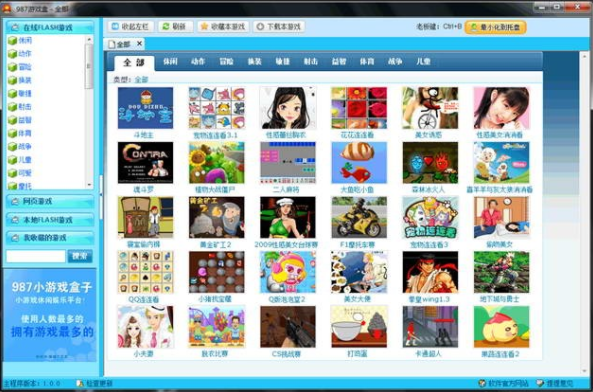The width and height of the screenshot is (593, 392).
Task: Click the 检查更新 check update link
Action: 95,383
